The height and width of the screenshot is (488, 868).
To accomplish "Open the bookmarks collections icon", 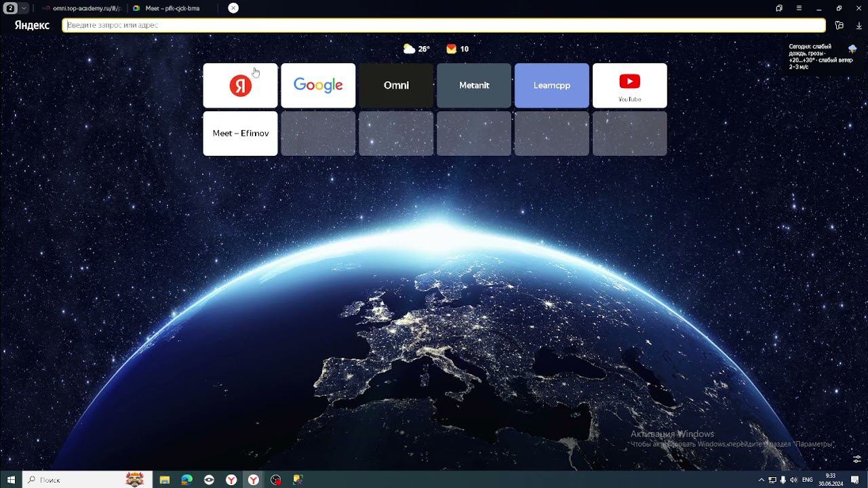I will click(x=779, y=8).
